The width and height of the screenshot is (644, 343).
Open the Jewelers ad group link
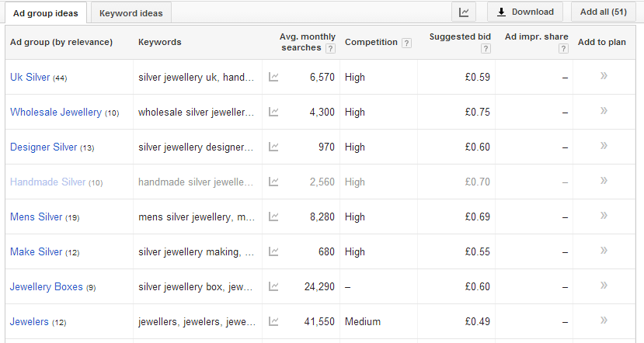tap(29, 322)
